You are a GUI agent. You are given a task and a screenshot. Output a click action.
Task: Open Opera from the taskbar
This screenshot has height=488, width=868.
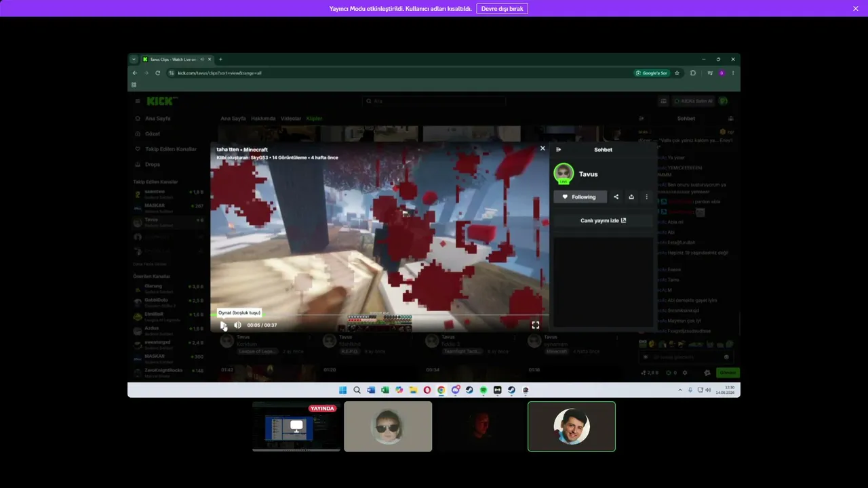click(x=427, y=390)
